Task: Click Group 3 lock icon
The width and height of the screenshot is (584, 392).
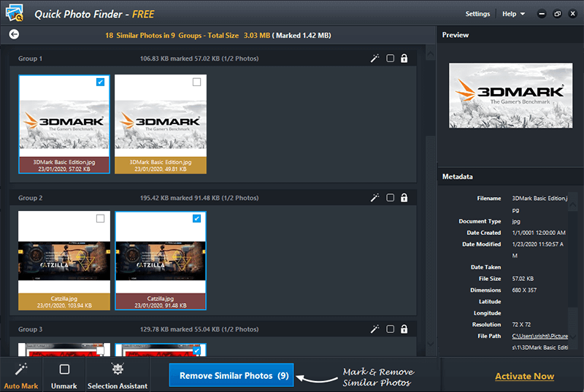Action: click(x=404, y=329)
